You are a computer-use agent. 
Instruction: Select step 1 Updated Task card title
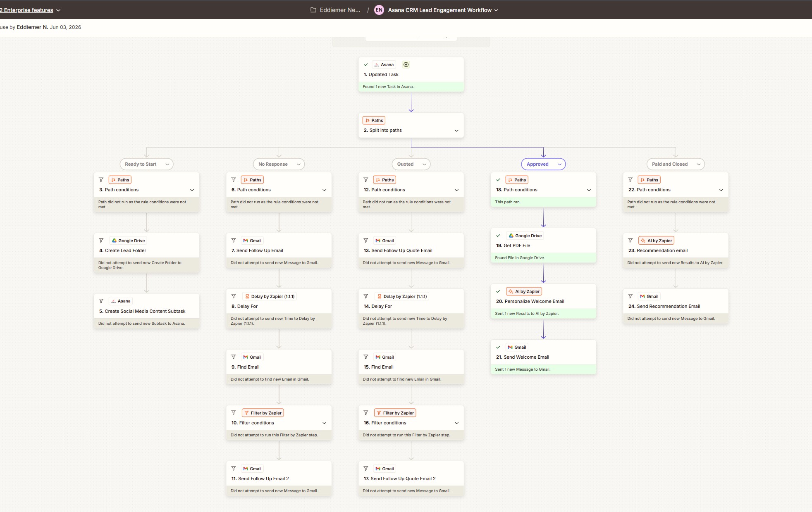point(381,74)
